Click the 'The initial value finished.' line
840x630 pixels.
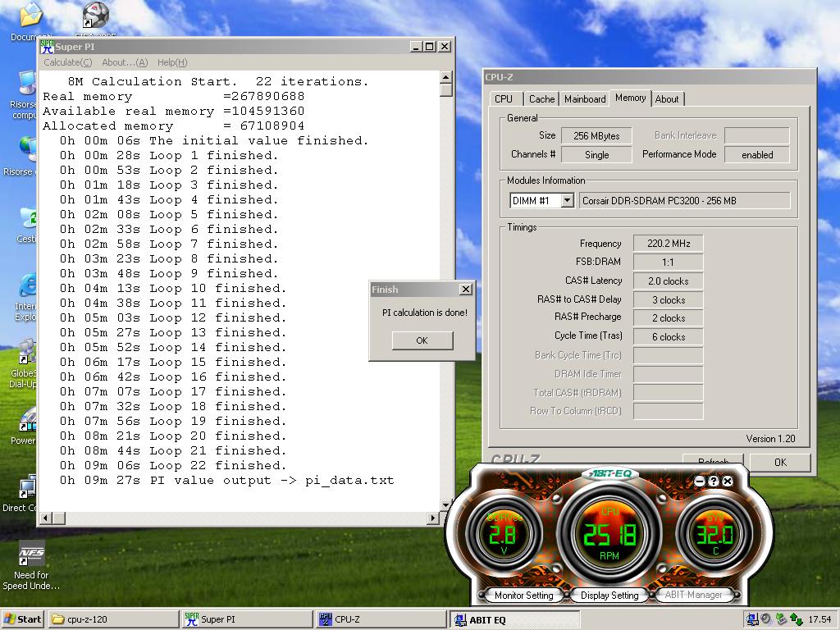(x=214, y=140)
